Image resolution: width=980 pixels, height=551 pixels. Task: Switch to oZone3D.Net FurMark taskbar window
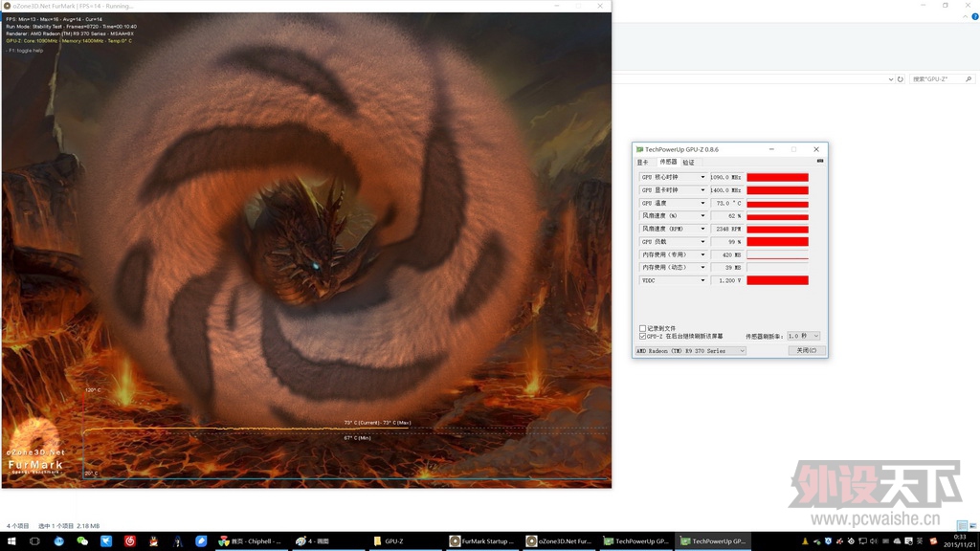pos(558,541)
